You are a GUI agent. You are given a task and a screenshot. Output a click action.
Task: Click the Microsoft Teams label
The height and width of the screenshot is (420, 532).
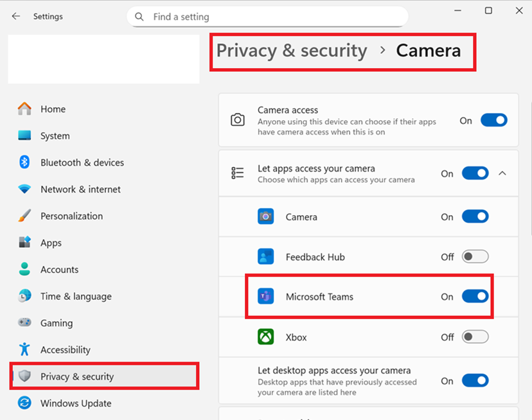pyautogui.click(x=319, y=297)
